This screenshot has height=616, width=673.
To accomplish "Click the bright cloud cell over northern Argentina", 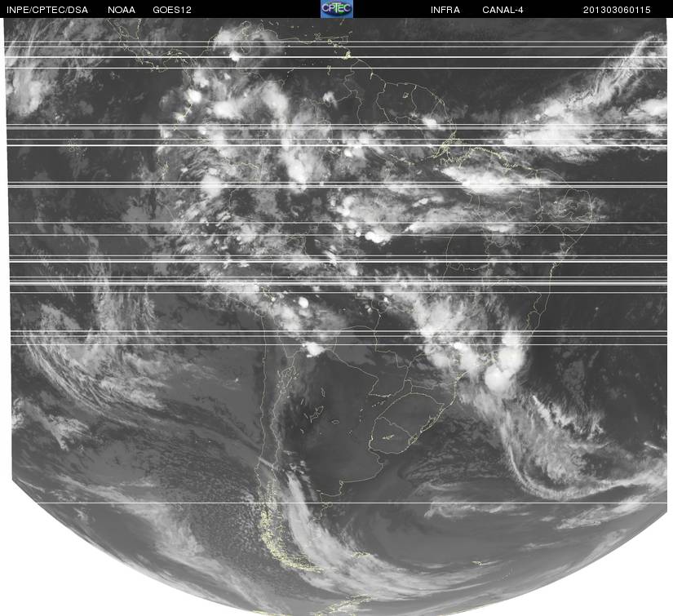I will (x=313, y=348).
